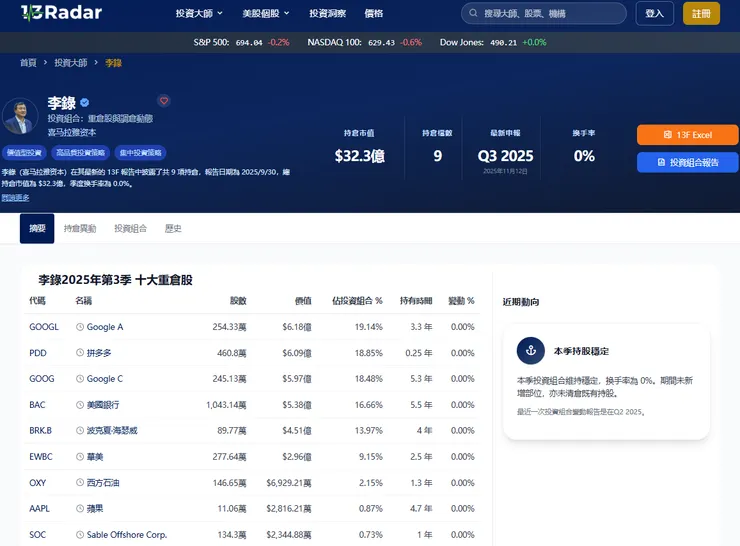Open the 投資洞察 menu item
This screenshot has height=546, width=740.
(328, 13)
